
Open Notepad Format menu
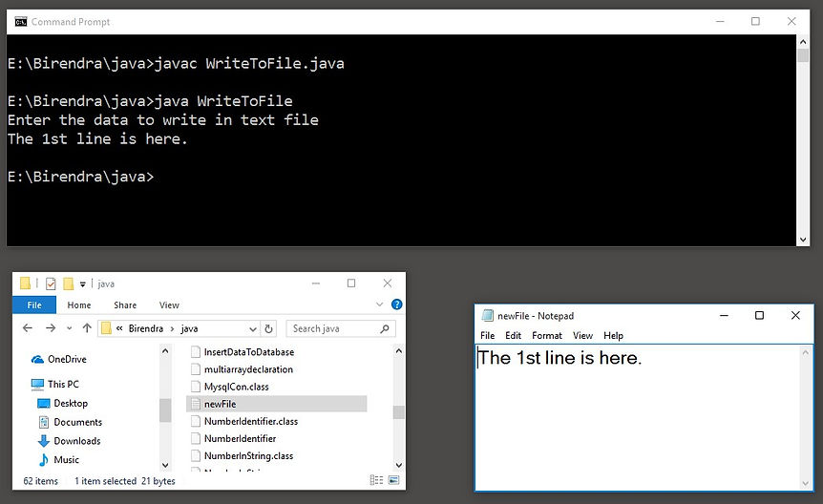[x=546, y=335]
